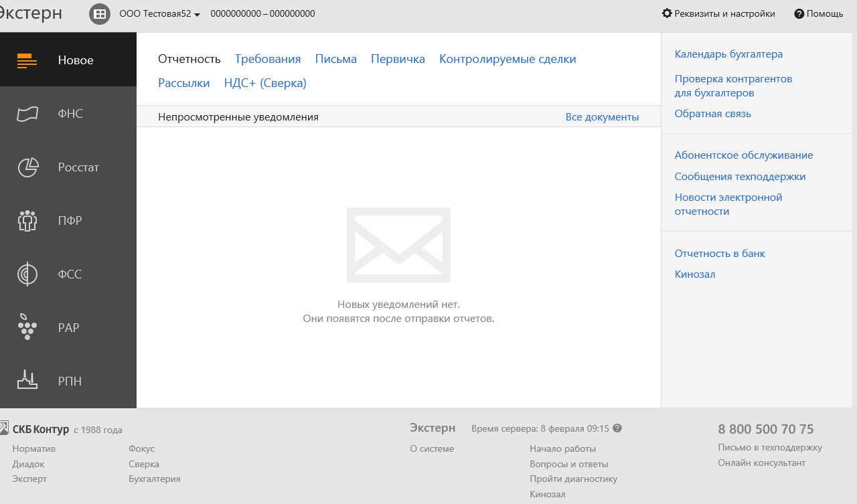Screen dimensions: 857x504
Task: Click the Росстат pie chart icon
Action: click(x=27, y=167)
